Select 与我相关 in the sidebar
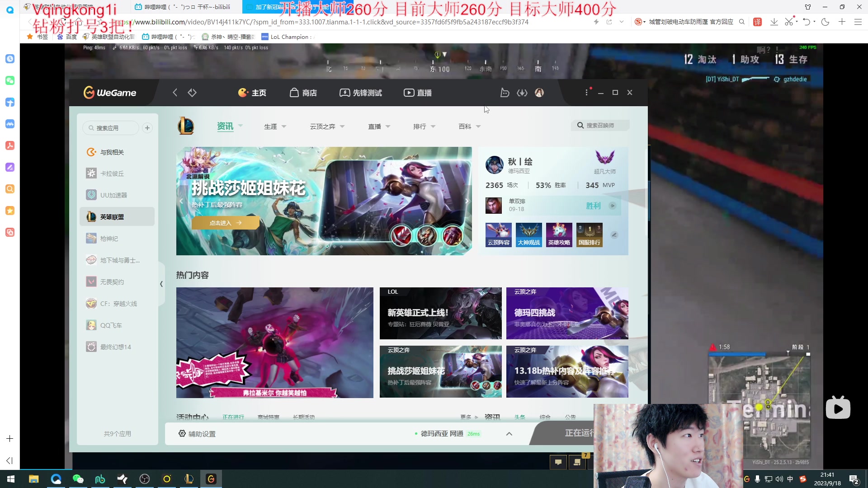Screen dimensions: 868x488 (117, 152)
